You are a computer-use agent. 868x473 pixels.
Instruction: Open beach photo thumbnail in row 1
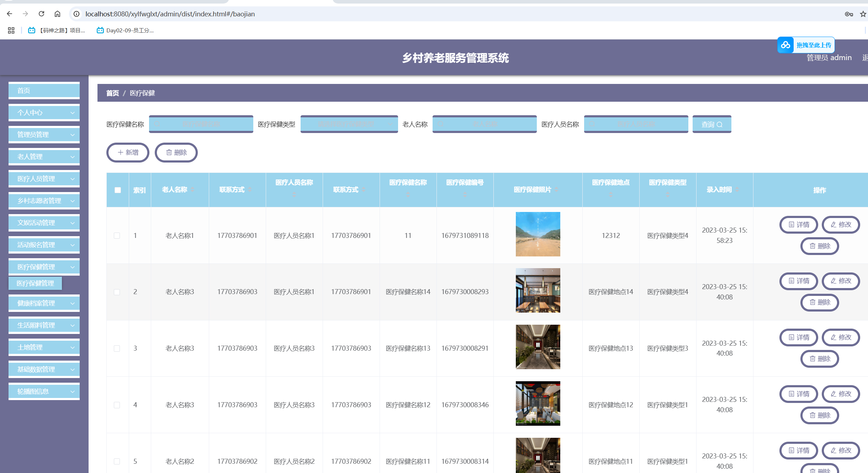pos(538,234)
